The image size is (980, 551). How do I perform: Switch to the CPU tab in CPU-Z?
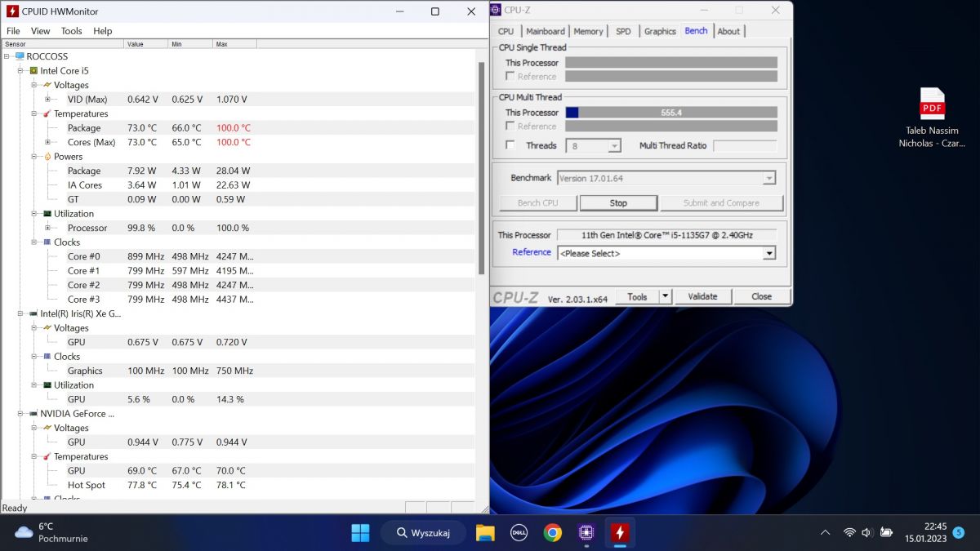point(506,32)
